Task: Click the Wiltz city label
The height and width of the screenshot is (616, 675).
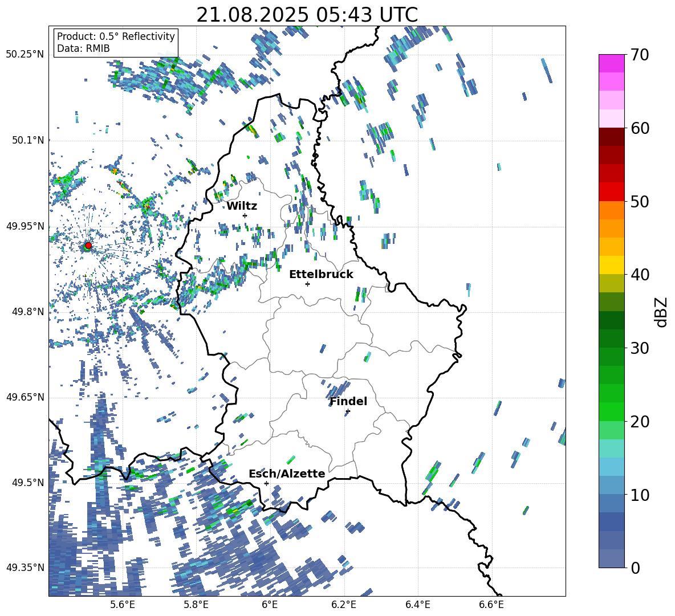Action: pyautogui.click(x=242, y=206)
